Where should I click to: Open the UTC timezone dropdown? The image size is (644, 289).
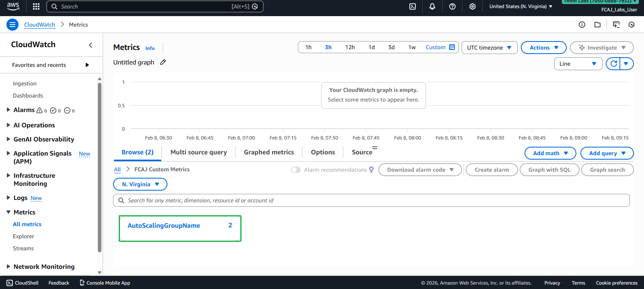(x=489, y=48)
